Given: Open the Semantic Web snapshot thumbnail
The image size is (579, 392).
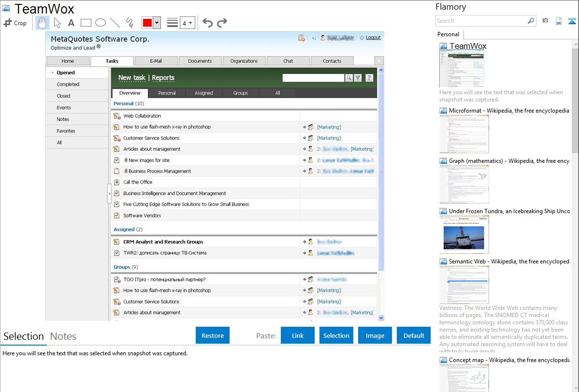Looking at the screenshot, I should [x=464, y=285].
